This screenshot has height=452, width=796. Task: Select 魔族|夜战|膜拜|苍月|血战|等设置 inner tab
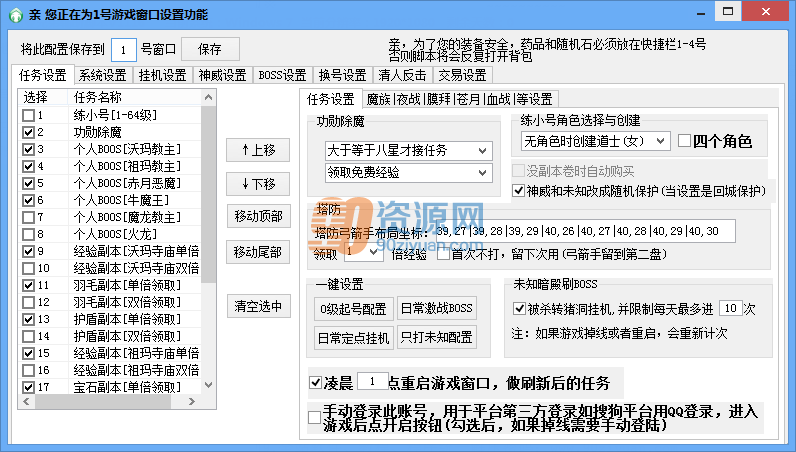pyautogui.click(x=459, y=99)
